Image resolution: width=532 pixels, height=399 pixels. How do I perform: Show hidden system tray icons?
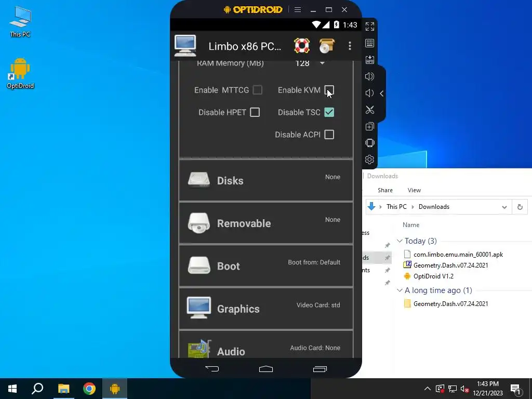(x=428, y=389)
